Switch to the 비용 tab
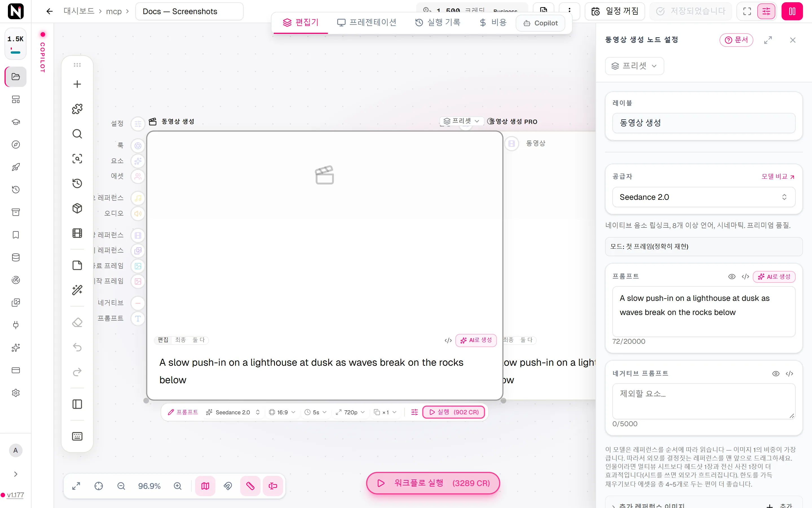The height and width of the screenshot is (508, 812). tap(493, 23)
